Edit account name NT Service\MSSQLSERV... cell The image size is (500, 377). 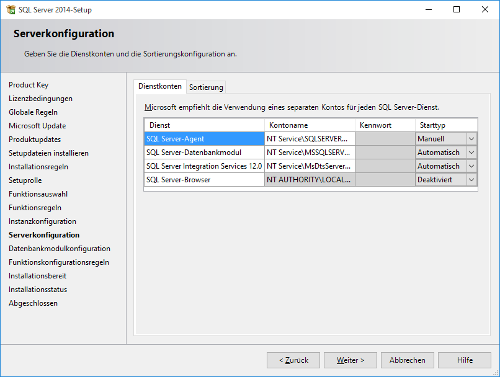[310, 152]
